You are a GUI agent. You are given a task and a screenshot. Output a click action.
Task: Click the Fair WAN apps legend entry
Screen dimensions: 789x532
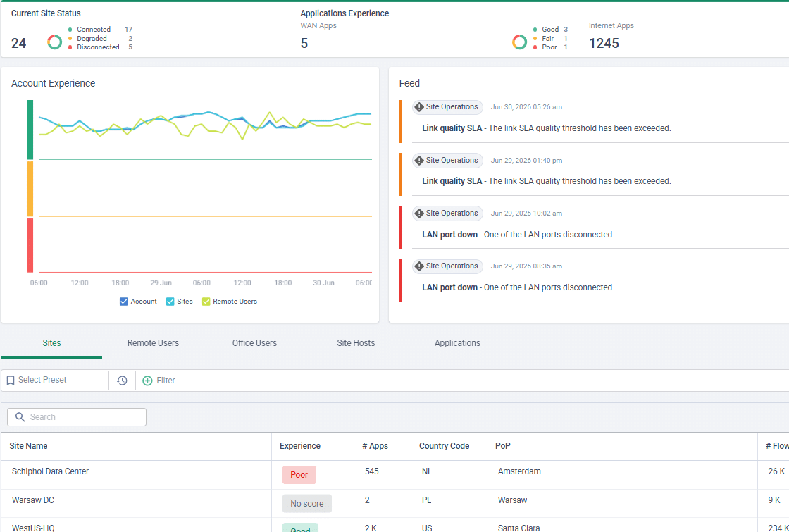550,39
